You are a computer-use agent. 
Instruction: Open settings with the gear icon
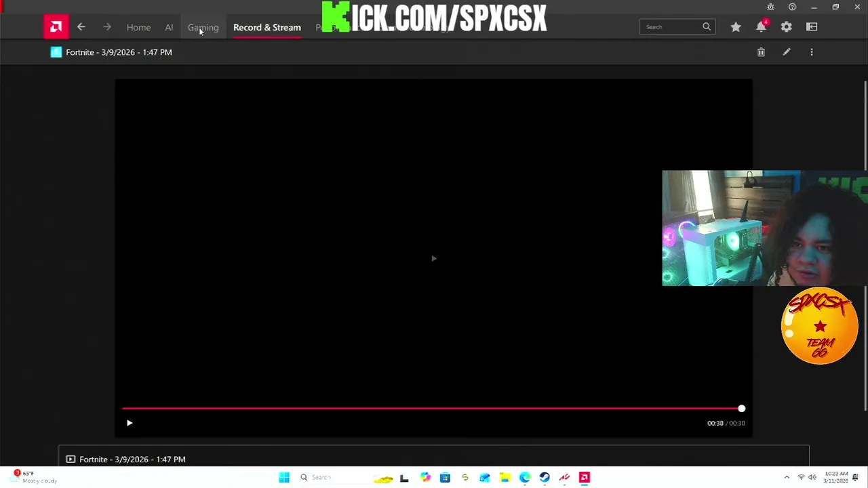[x=786, y=27]
